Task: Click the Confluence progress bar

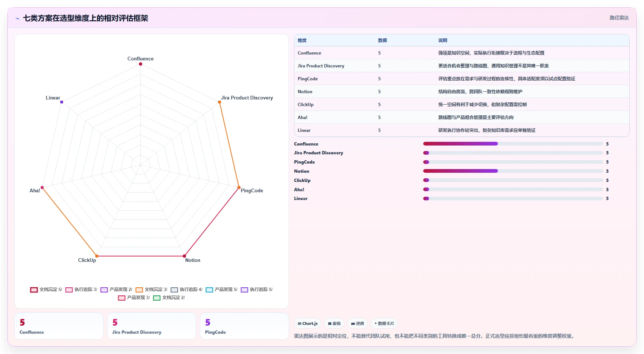Action: 513,144
